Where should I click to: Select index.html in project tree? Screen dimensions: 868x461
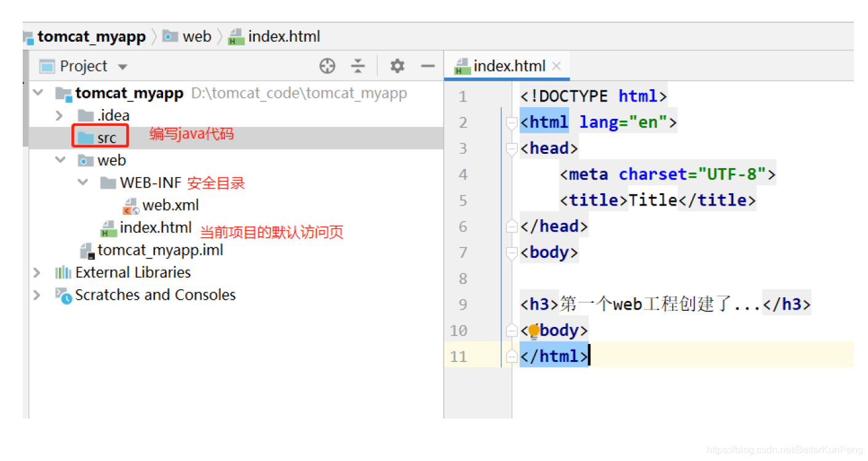(156, 228)
